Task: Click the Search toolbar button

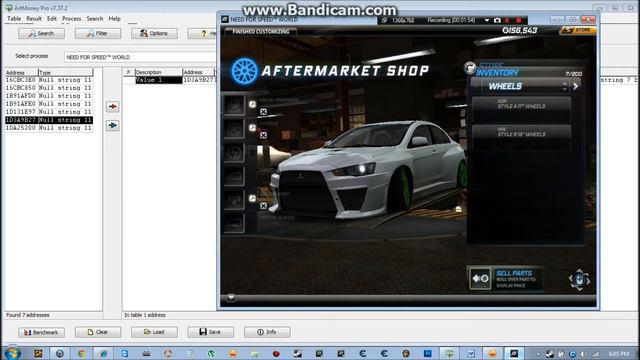Action: [x=41, y=33]
